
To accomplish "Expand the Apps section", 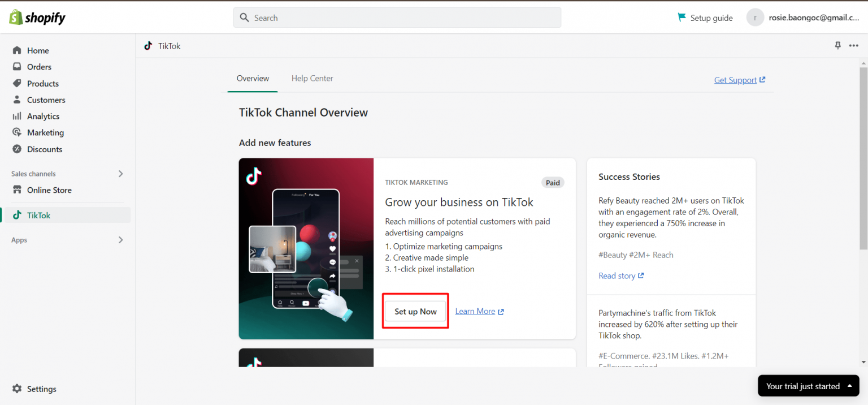I will point(120,240).
